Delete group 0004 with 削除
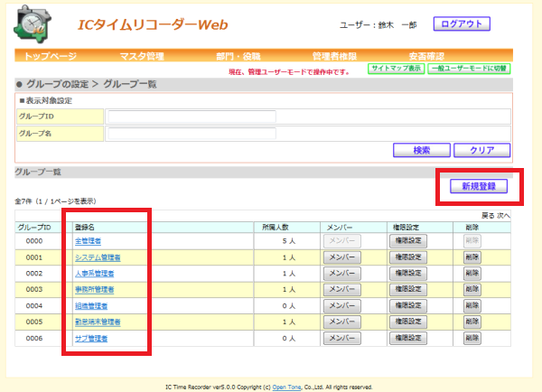The height and width of the screenshot is (392, 542). coord(472,305)
